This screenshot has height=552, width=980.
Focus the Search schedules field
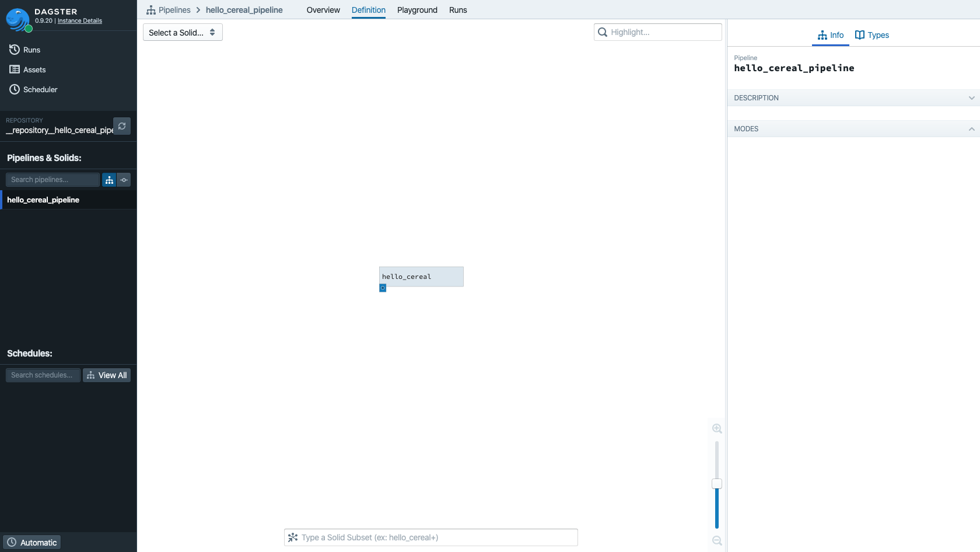click(43, 375)
